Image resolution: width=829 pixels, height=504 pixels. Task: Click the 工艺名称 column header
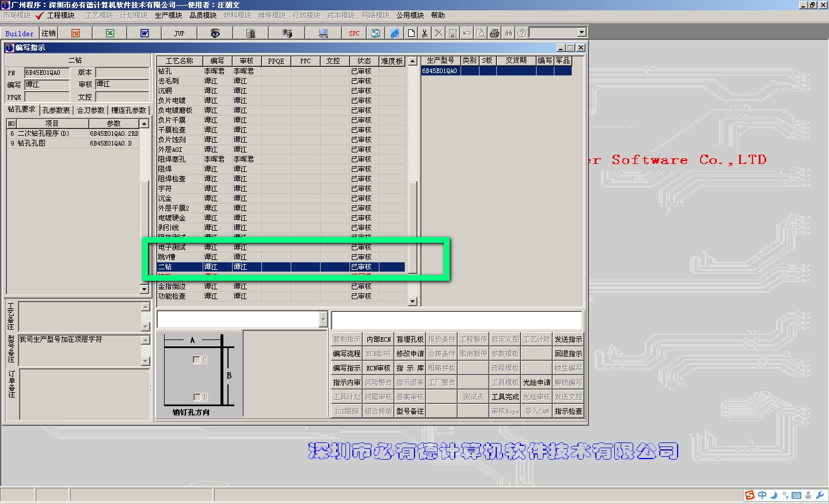pyautogui.click(x=180, y=61)
